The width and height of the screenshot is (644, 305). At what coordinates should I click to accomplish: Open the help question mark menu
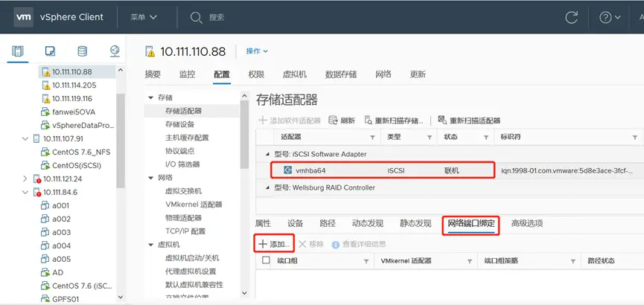pyautogui.click(x=610, y=17)
